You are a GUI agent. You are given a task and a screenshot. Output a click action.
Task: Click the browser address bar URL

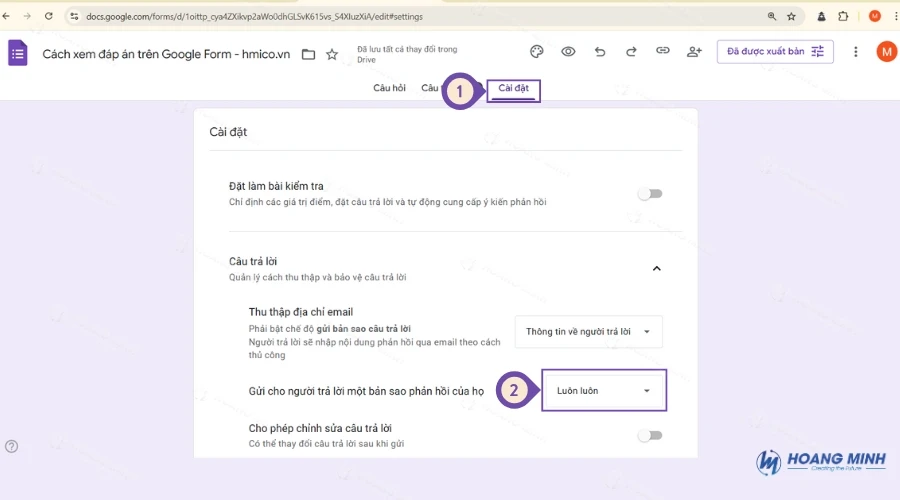tap(254, 17)
